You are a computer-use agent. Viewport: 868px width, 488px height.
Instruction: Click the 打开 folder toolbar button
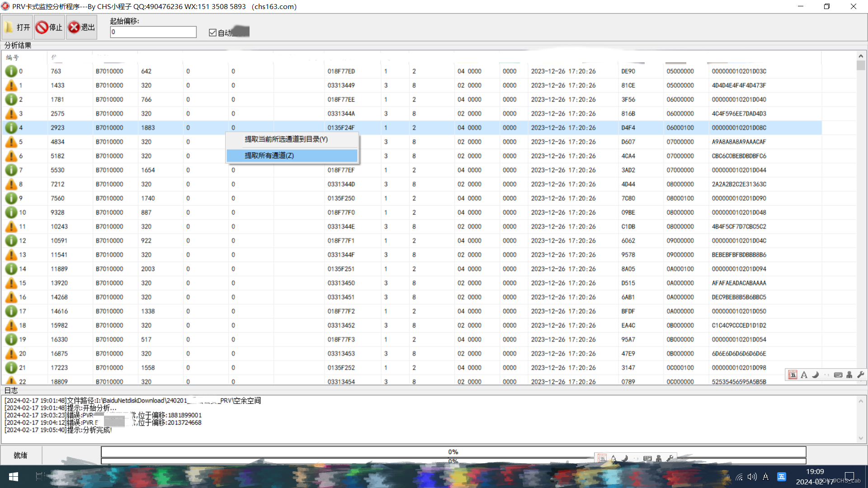17,28
